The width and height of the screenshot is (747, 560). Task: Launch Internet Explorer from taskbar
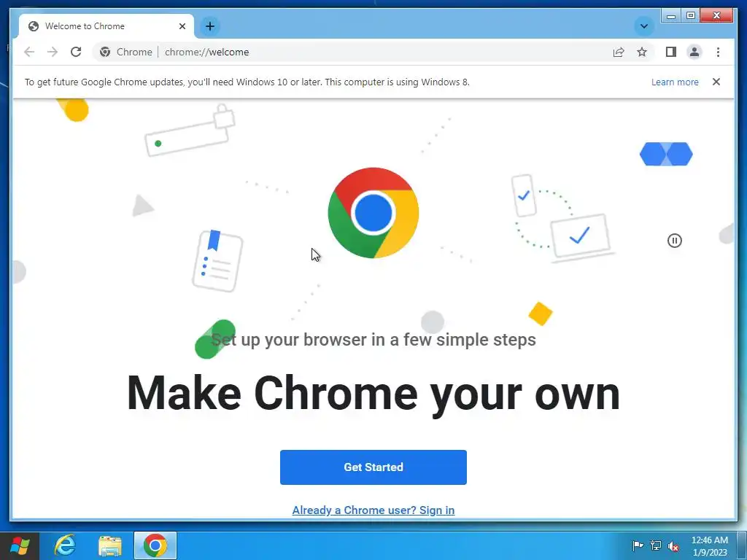[x=65, y=545]
